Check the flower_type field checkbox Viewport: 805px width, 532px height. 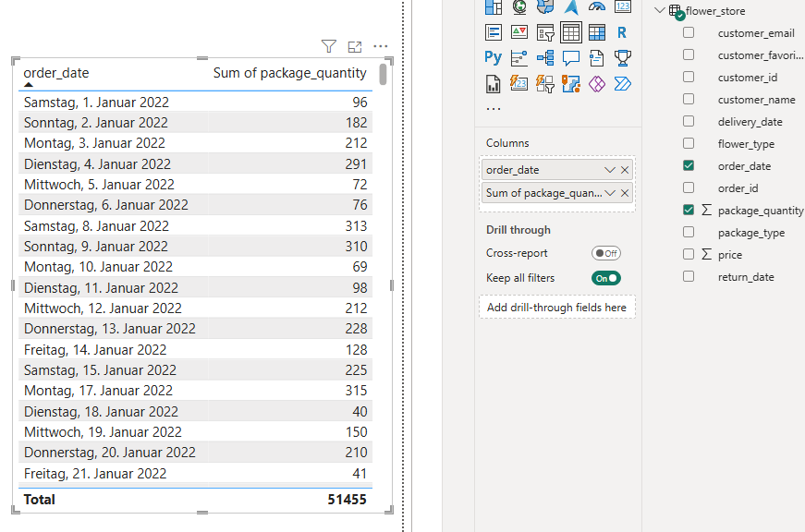coord(689,143)
